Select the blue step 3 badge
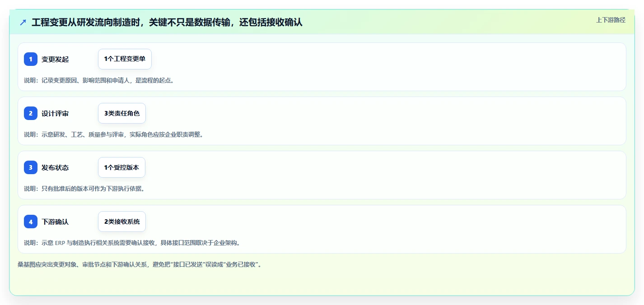Viewport: 644px width, 305px height. coord(31,167)
